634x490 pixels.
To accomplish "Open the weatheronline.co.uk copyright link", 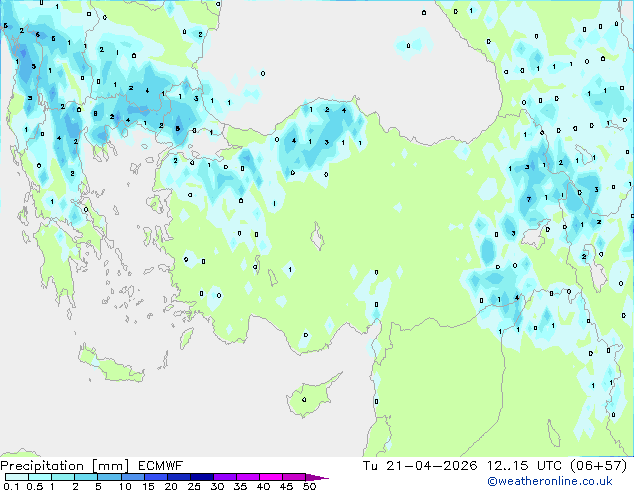I will (550, 481).
